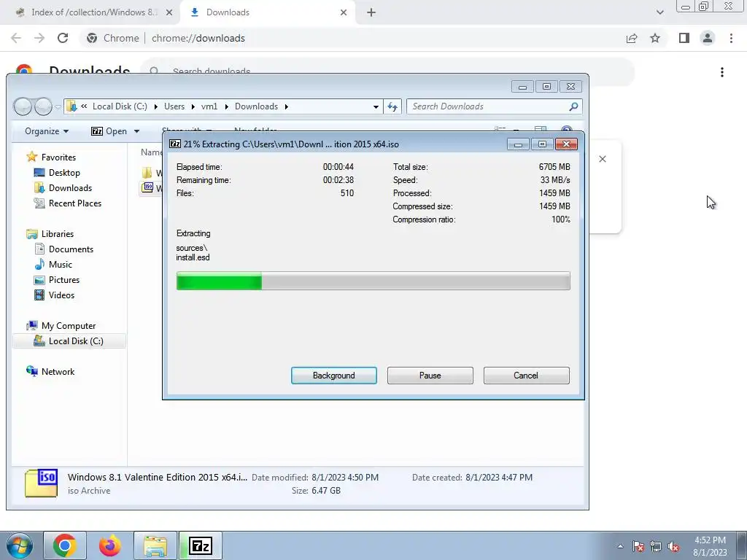Open the Chrome profile avatar
The image size is (747, 560).
pyautogui.click(x=708, y=38)
